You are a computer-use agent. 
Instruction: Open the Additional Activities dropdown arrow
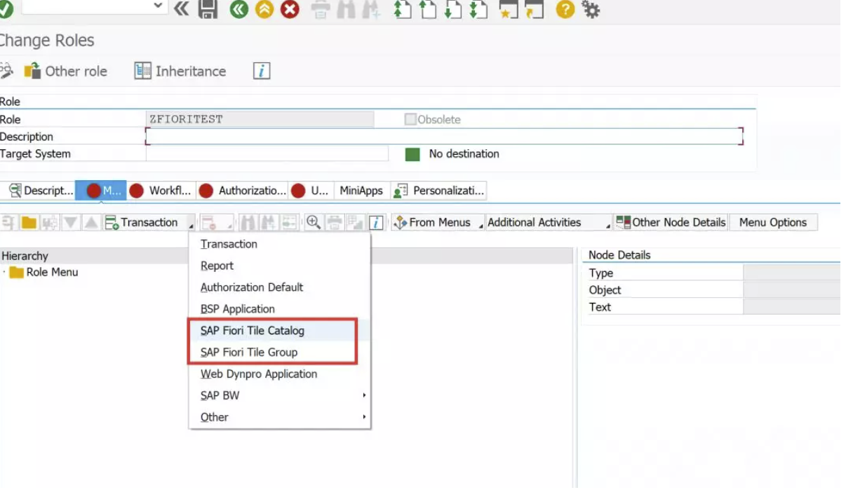coord(608,225)
